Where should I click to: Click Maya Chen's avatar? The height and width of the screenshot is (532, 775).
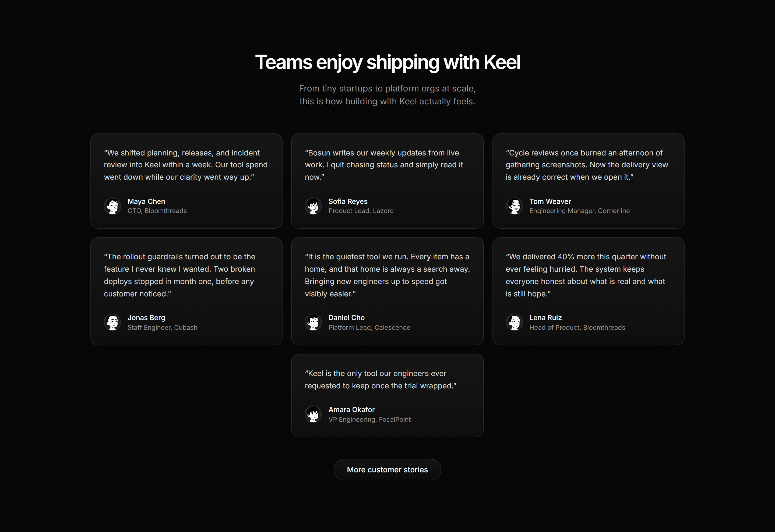112,206
